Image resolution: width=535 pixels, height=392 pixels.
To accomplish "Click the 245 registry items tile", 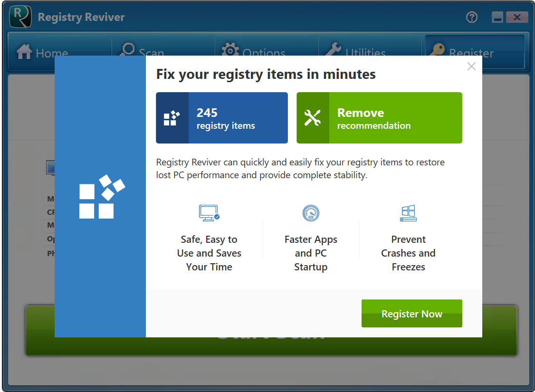I will 222,118.
